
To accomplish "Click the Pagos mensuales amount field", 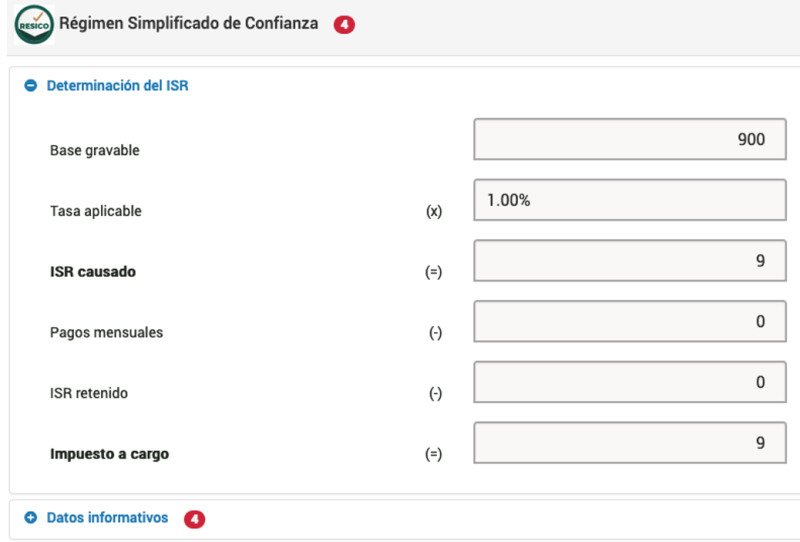I will pos(630,322).
